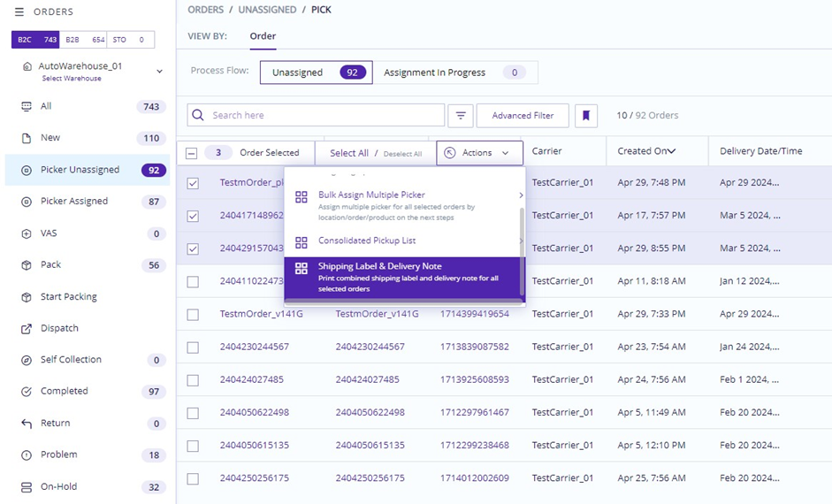Click the Start Packing box icon
Screen dimensions: 832x504
tap(26, 297)
